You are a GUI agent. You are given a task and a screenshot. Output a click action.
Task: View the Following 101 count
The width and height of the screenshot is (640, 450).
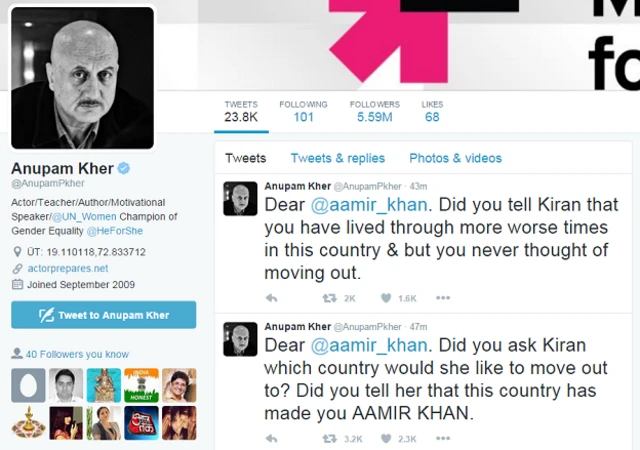(303, 111)
